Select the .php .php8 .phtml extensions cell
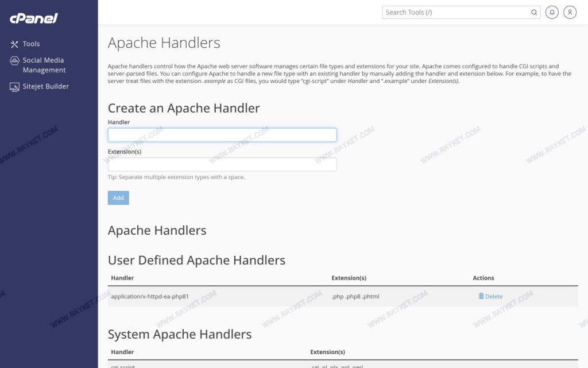The height and width of the screenshot is (368, 588). (x=355, y=296)
